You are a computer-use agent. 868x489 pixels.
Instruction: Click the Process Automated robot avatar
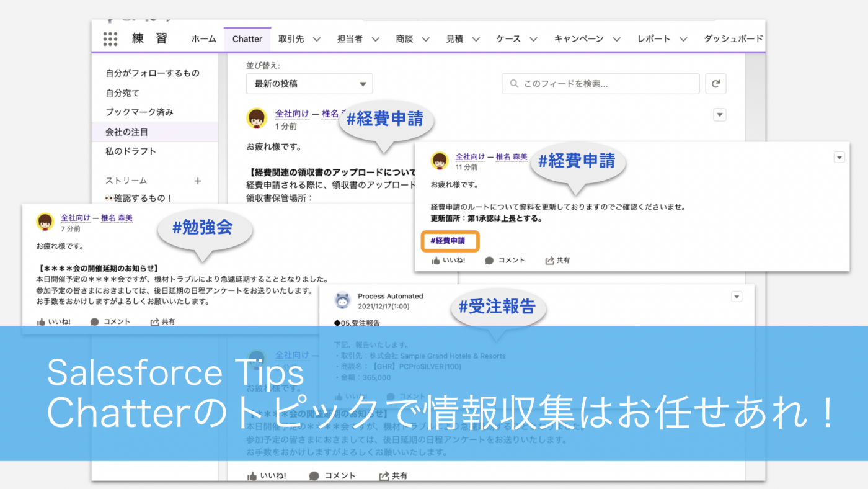coord(343,300)
